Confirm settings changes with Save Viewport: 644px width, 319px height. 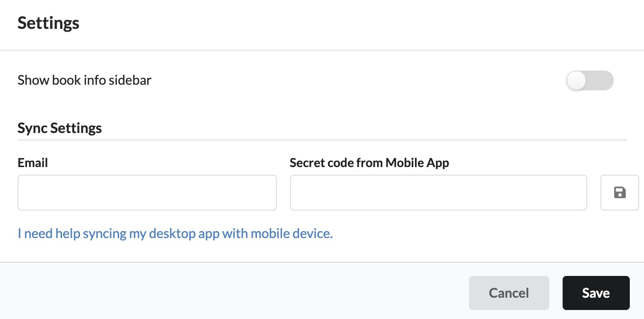(596, 293)
